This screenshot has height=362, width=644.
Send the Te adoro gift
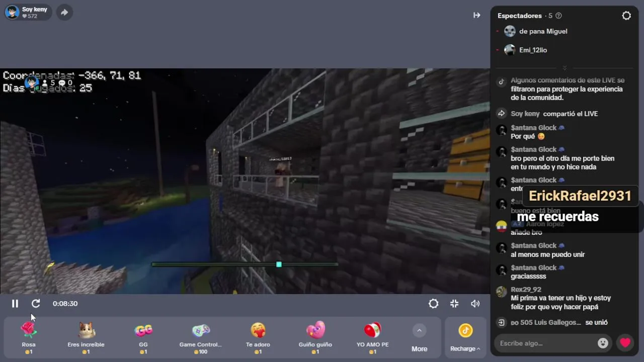click(258, 337)
